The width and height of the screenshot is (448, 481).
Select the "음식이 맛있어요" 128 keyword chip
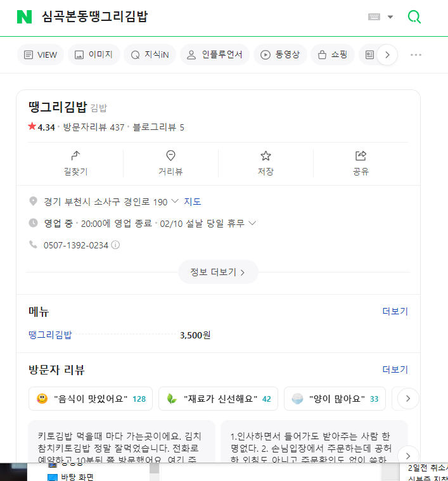pyautogui.click(x=91, y=399)
